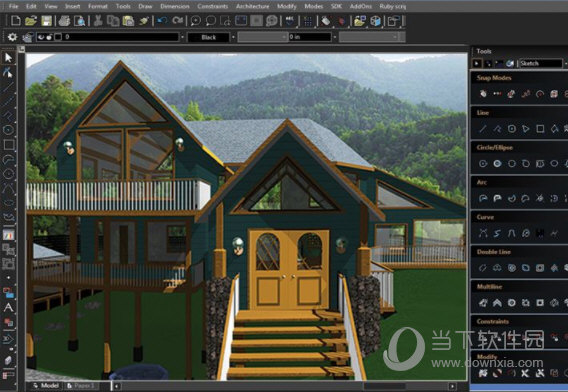Viewport: 568px width, 392px height.
Task: Open the Architecture menu
Action: coord(252,6)
